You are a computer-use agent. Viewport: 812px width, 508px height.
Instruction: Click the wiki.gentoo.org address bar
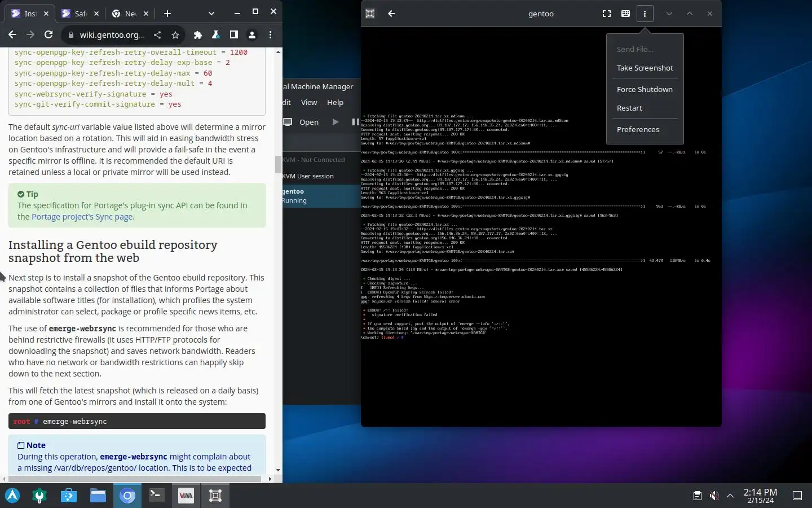pos(112,35)
